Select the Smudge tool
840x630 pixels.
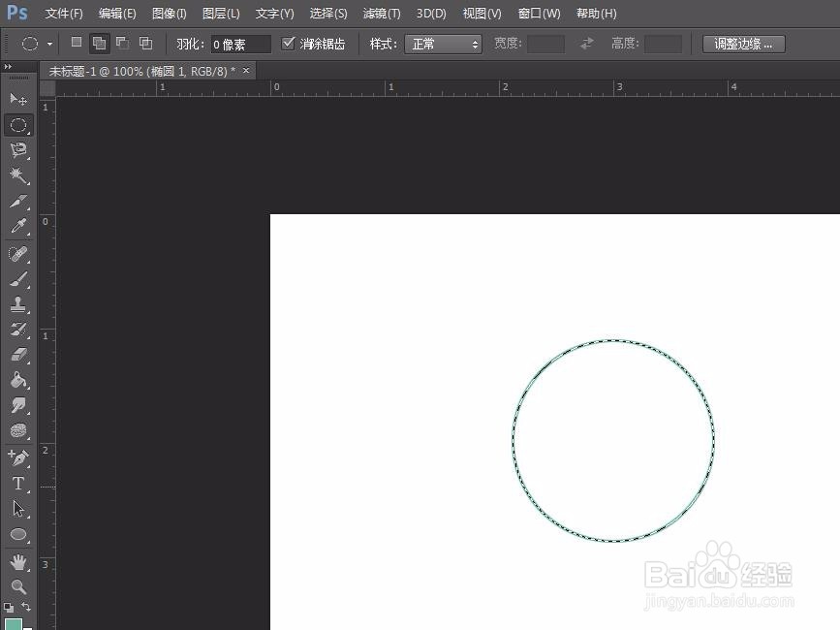pos(18,405)
